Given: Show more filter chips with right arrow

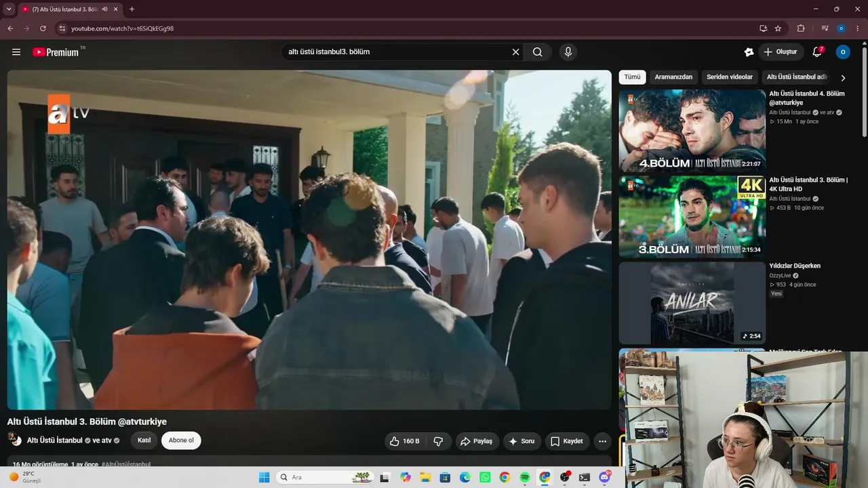Looking at the screenshot, I should pos(843,78).
